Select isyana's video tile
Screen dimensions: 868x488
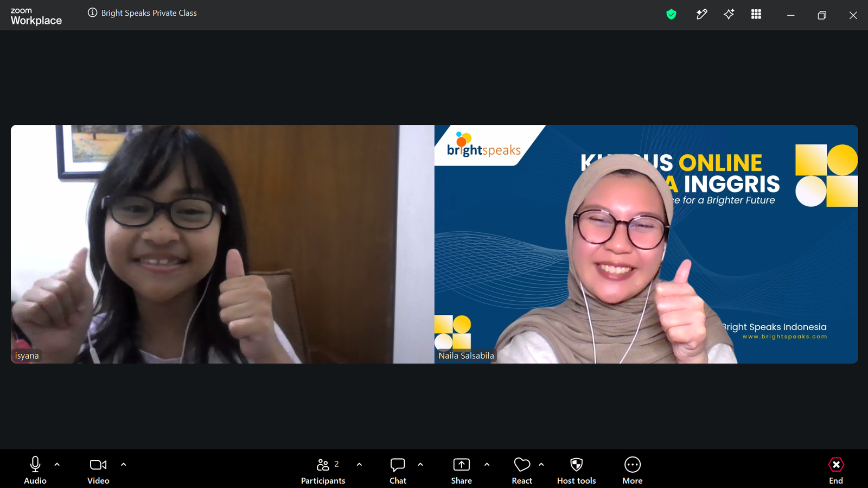222,244
